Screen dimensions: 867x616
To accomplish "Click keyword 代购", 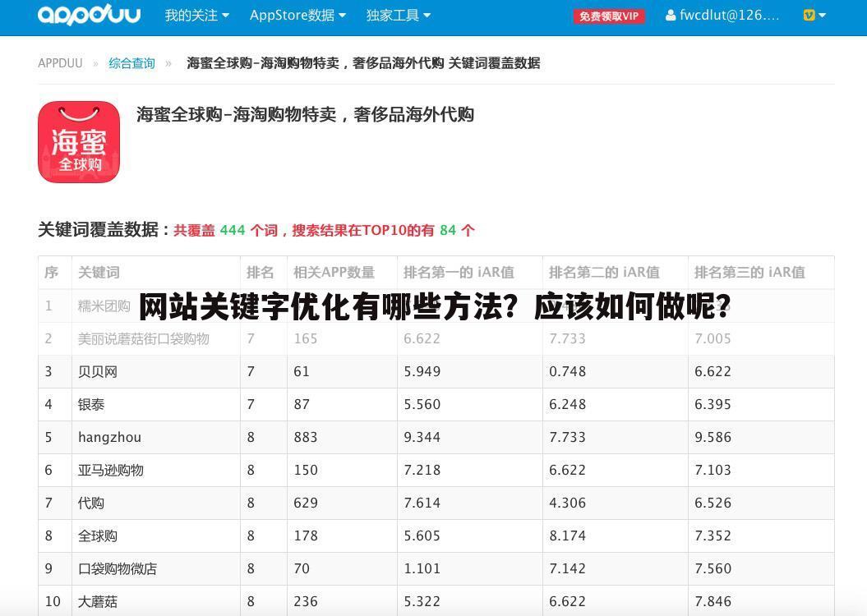I will click(90, 503).
